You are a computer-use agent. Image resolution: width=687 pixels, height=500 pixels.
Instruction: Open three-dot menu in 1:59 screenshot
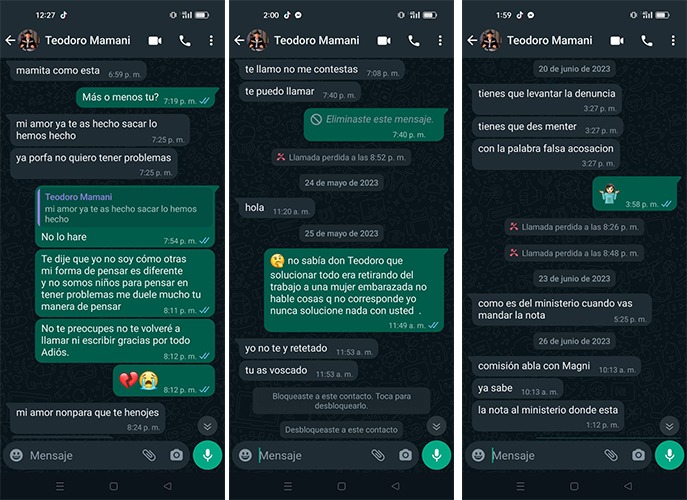673,41
